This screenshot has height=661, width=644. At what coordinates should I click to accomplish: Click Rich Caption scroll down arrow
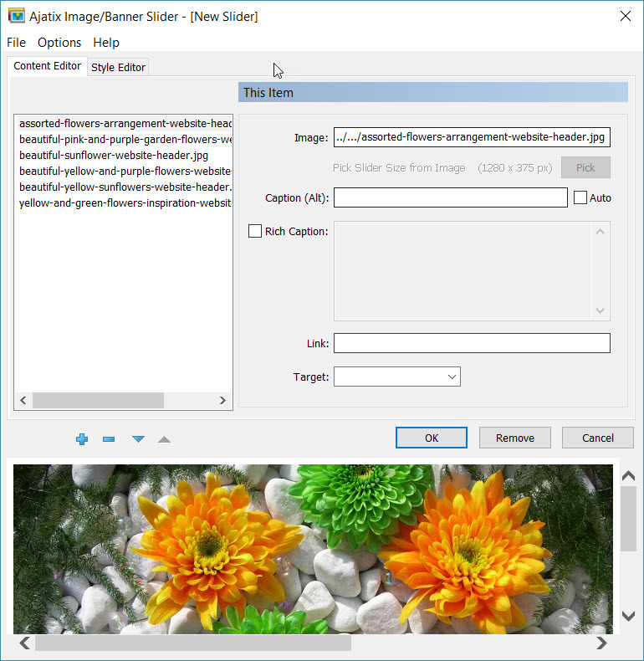tap(601, 310)
